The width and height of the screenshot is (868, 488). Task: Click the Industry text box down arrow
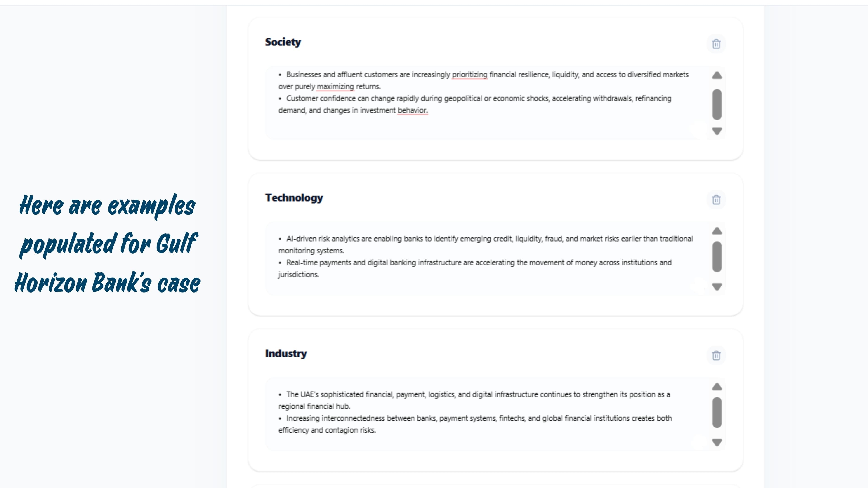717,443
